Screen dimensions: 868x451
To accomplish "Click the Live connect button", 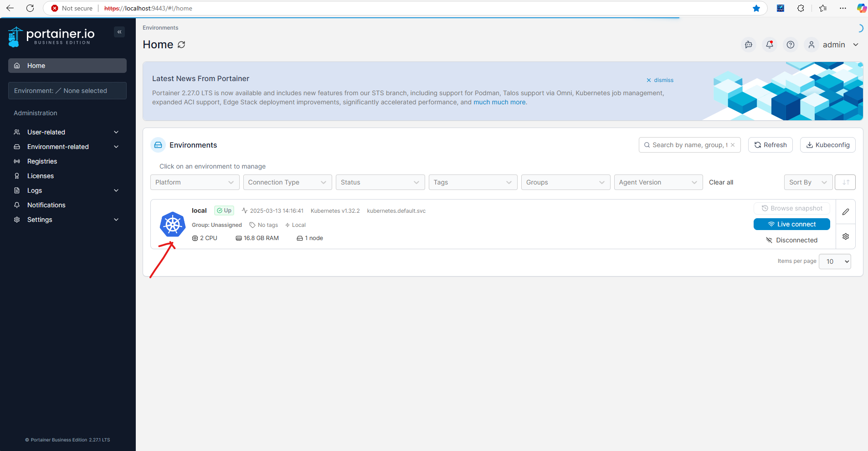I will (x=792, y=224).
